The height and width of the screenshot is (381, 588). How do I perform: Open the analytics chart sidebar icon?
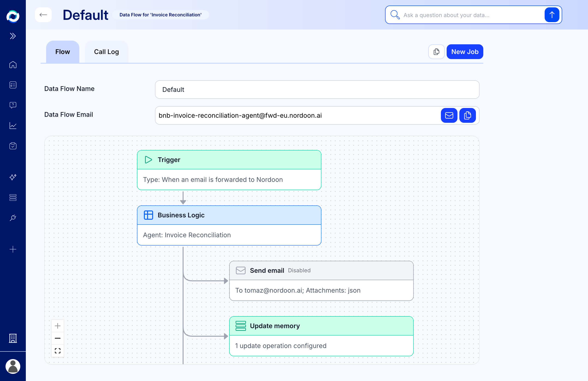point(13,125)
